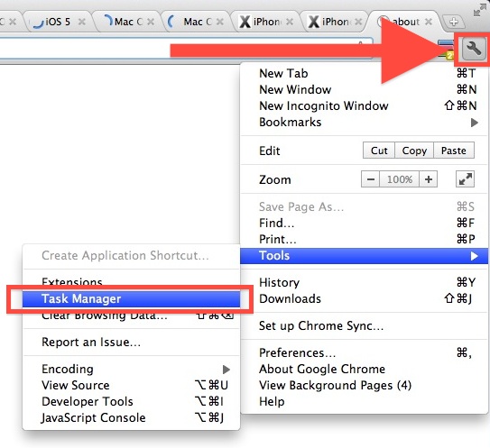Open Extensions from Tools submenu
This screenshot has width=490, height=448.
pos(131,281)
